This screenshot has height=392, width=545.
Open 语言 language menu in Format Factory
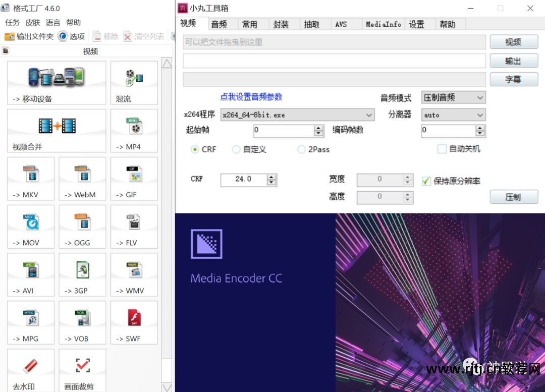(x=53, y=23)
